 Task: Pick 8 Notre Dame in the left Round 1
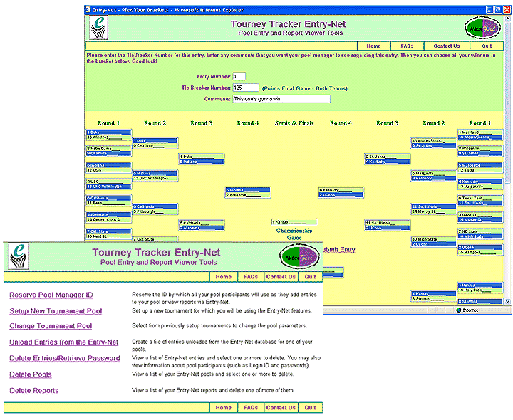(x=108, y=148)
